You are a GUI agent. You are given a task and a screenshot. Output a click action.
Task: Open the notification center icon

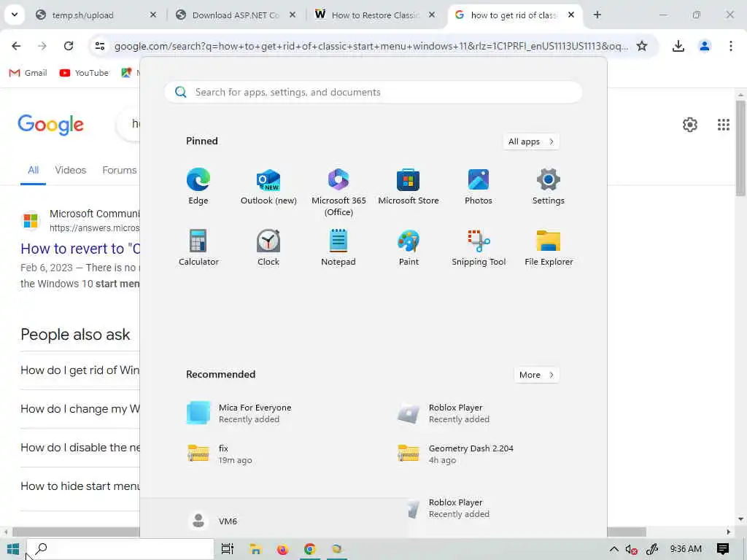click(723, 549)
